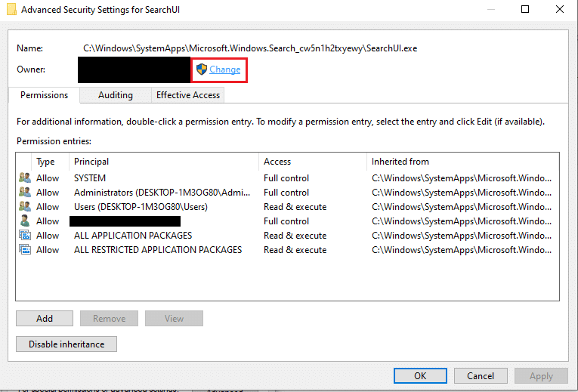Image resolution: width=578 pixels, height=392 pixels.
Task: Click Read & execute for ALL RESTRICTED APPLICATION PACKAGES
Action: [x=295, y=250]
